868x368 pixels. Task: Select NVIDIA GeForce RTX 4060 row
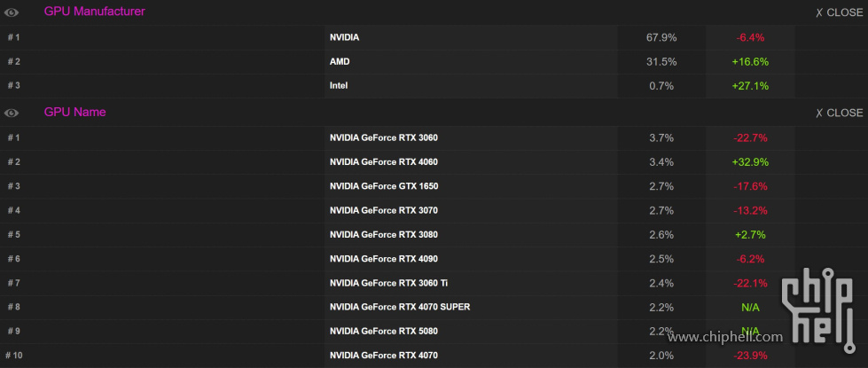coord(434,162)
